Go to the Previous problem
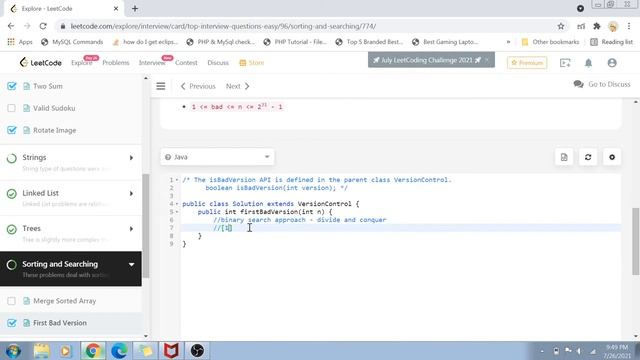This screenshot has width=640, height=360. click(198, 86)
